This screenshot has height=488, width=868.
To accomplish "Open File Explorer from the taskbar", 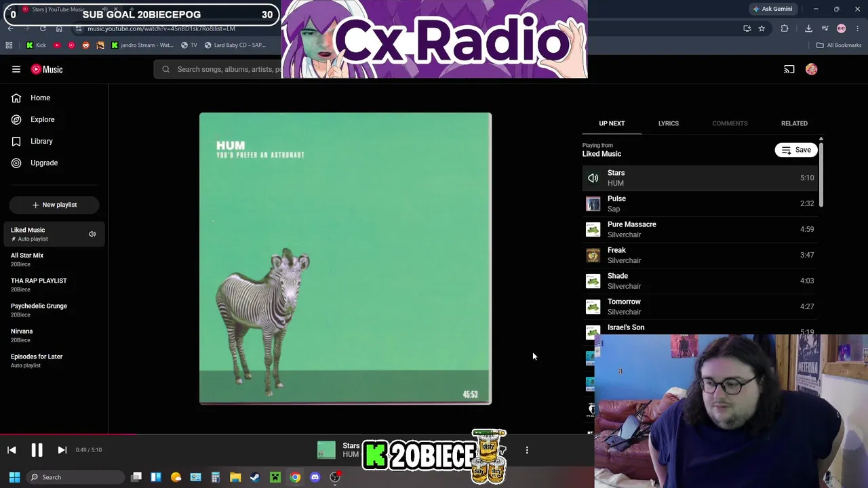I will 235,477.
